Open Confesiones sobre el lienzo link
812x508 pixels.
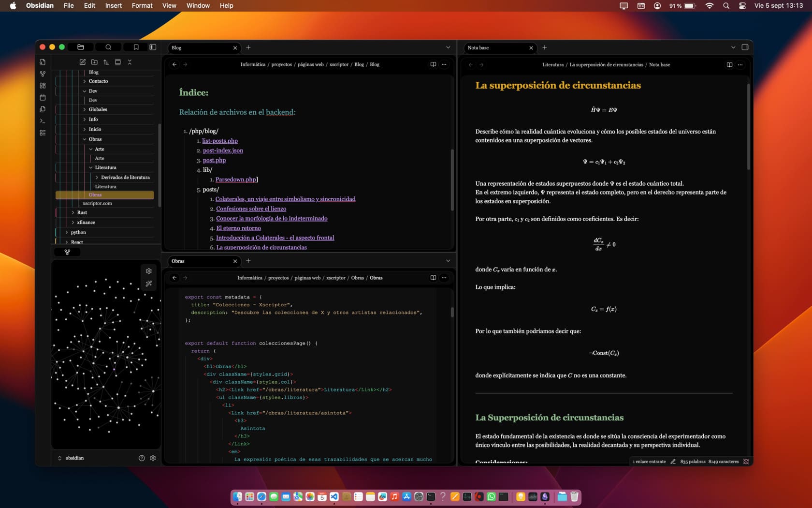(251, 209)
